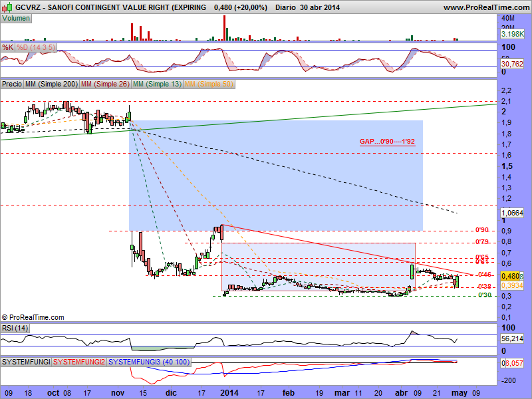Click the RSI value 56,214
532x399 pixels.
click(512, 338)
